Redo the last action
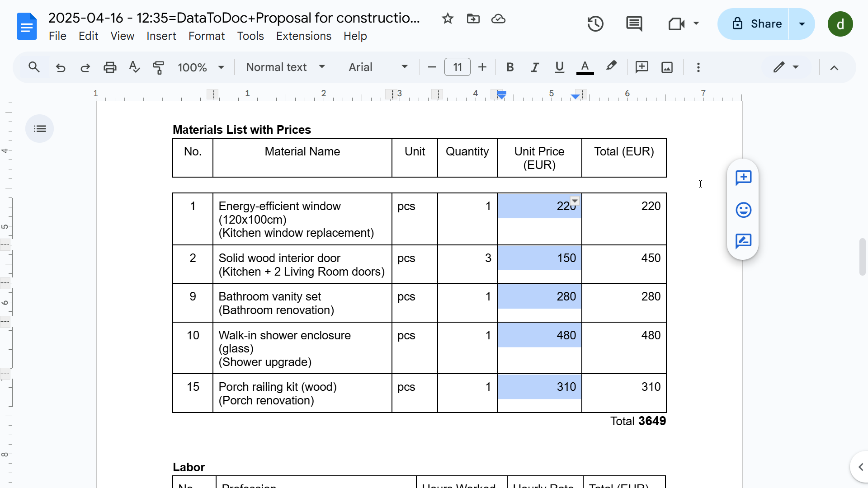 (x=85, y=67)
